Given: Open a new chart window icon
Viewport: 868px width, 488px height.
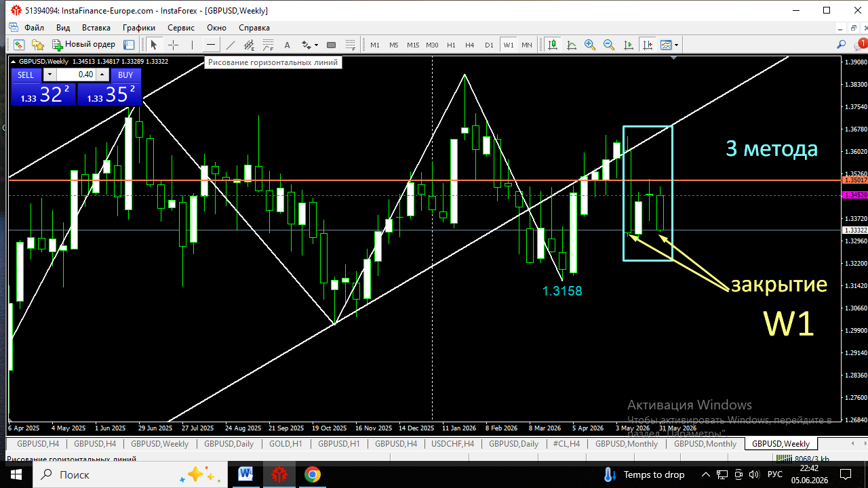Looking at the screenshot, I should [x=19, y=45].
